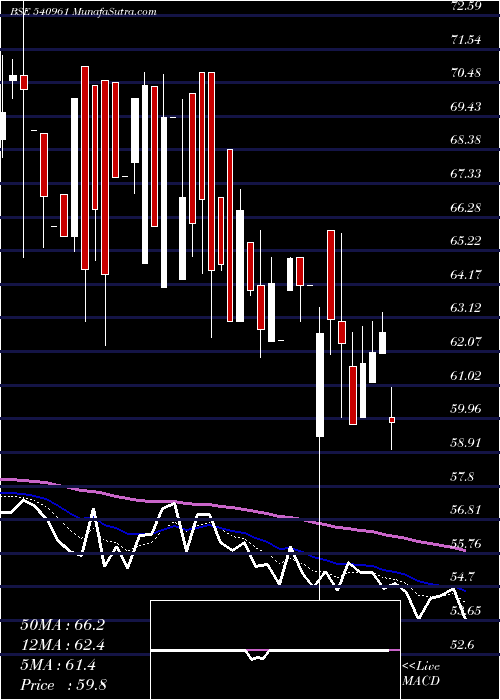Select the 69.43 price axis label
The height and width of the screenshot is (700, 500).
pos(466,107)
